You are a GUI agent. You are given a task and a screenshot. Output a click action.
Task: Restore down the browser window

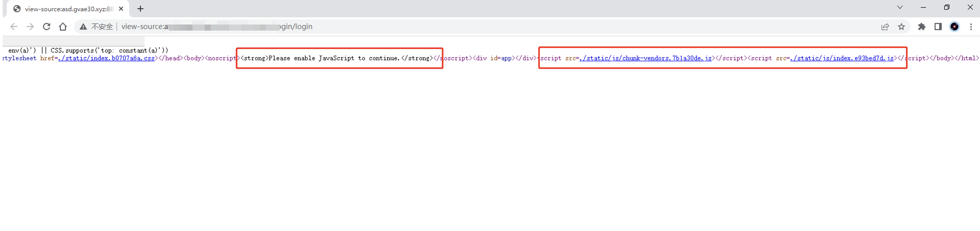[x=946, y=7]
